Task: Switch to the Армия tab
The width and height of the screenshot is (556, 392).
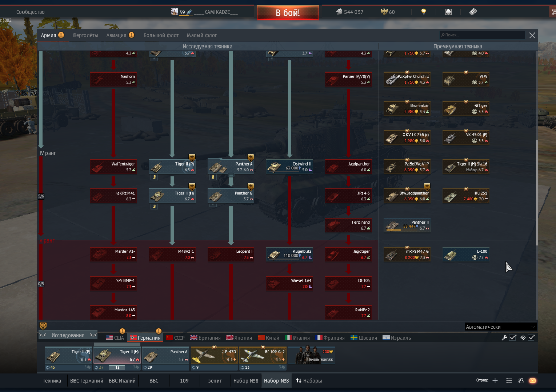Action: tap(52, 35)
